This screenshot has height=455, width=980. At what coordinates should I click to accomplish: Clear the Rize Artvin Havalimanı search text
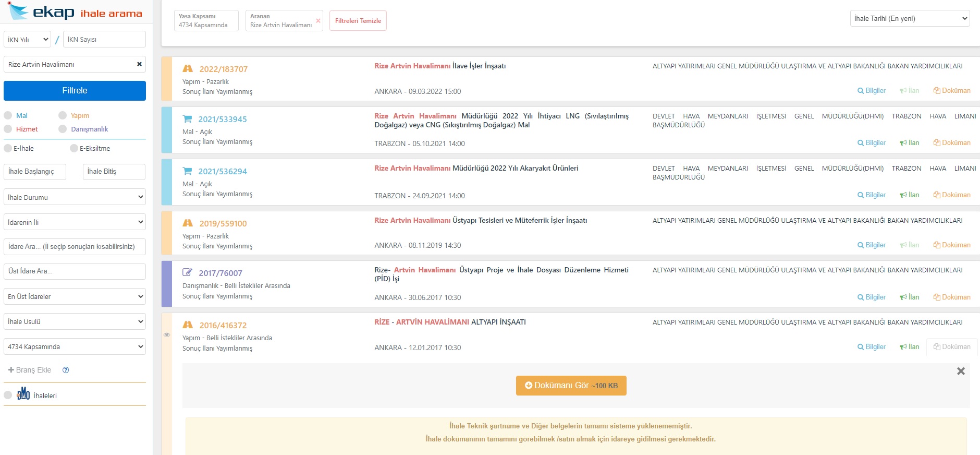tap(139, 64)
